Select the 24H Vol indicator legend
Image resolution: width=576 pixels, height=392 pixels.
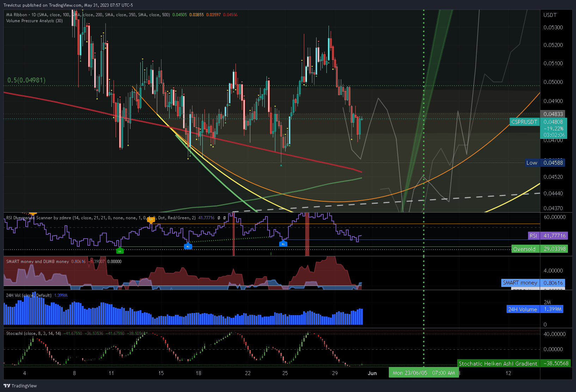click(x=29, y=295)
